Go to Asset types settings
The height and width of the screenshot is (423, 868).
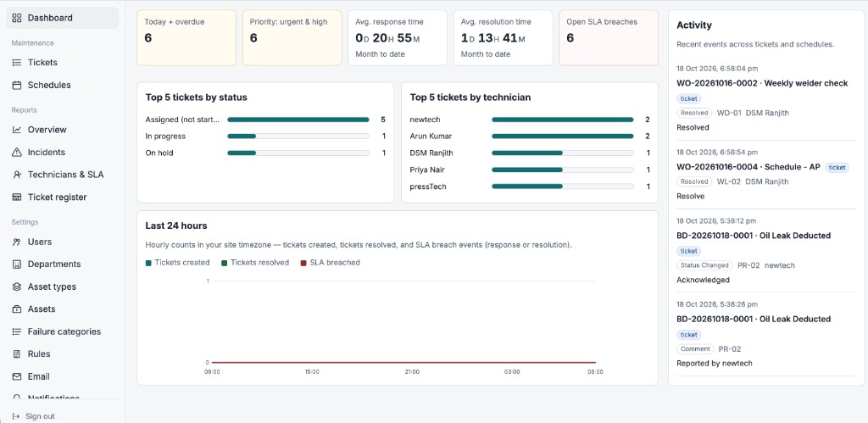pos(62,287)
